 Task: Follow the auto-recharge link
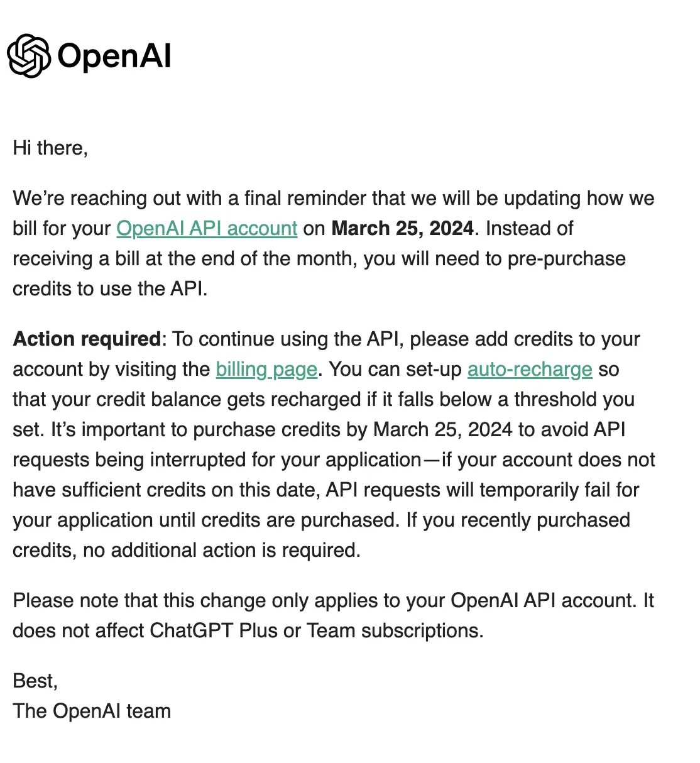tap(530, 369)
